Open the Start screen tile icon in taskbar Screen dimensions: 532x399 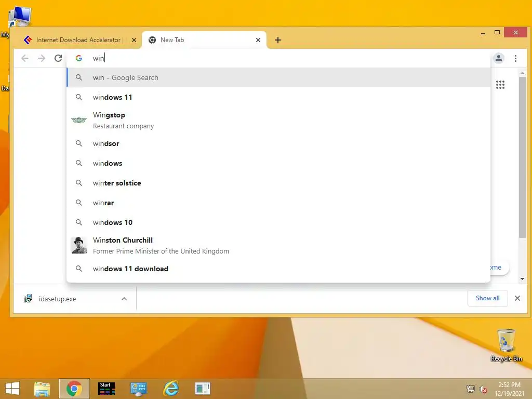[x=106, y=389]
